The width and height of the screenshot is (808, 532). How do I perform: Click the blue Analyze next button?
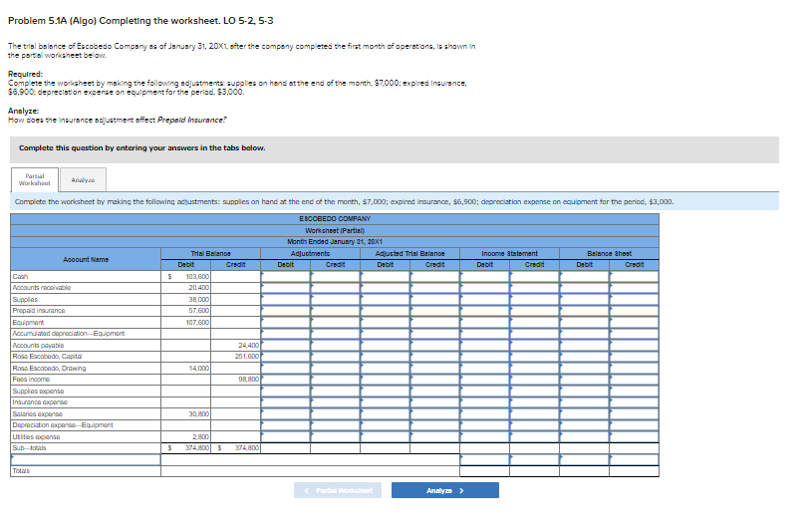pyautogui.click(x=444, y=490)
